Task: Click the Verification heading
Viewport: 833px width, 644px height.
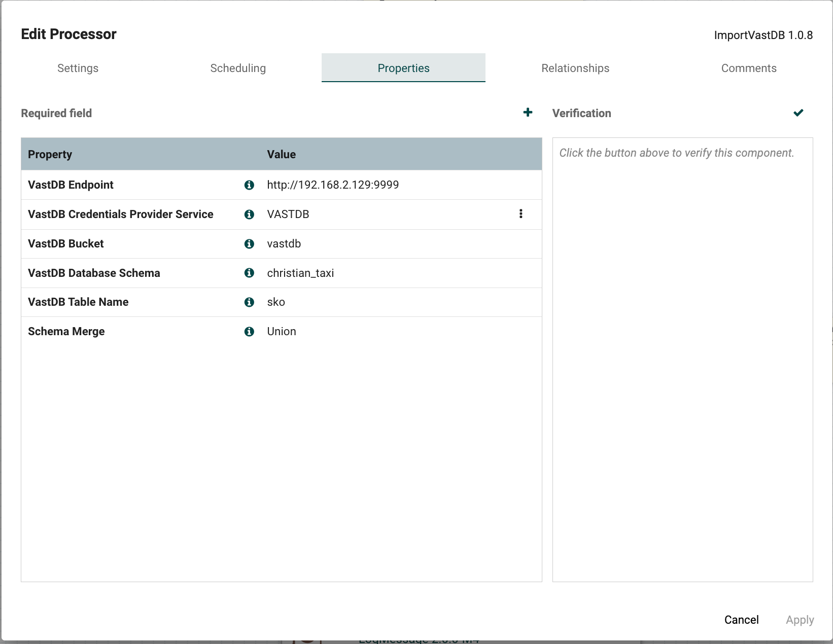Action: click(581, 113)
